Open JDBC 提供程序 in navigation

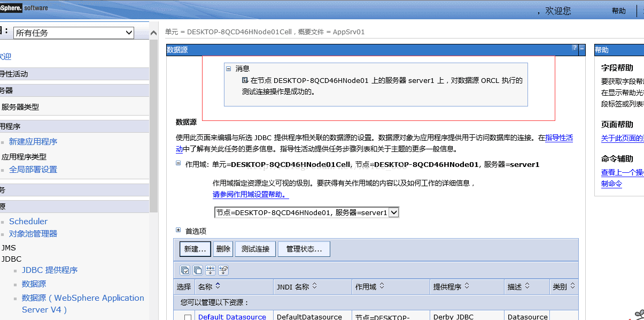(x=50, y=270)
